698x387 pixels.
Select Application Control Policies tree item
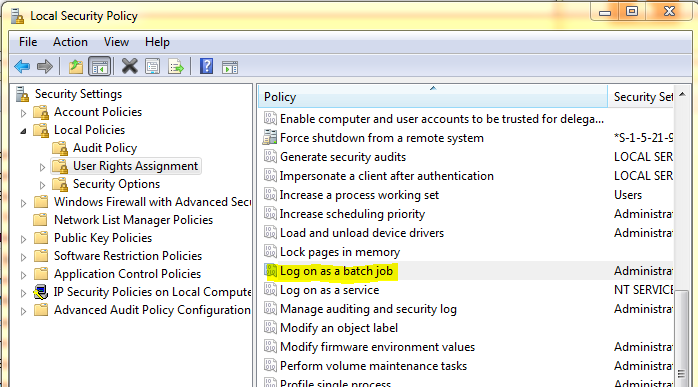click(127, 274)
